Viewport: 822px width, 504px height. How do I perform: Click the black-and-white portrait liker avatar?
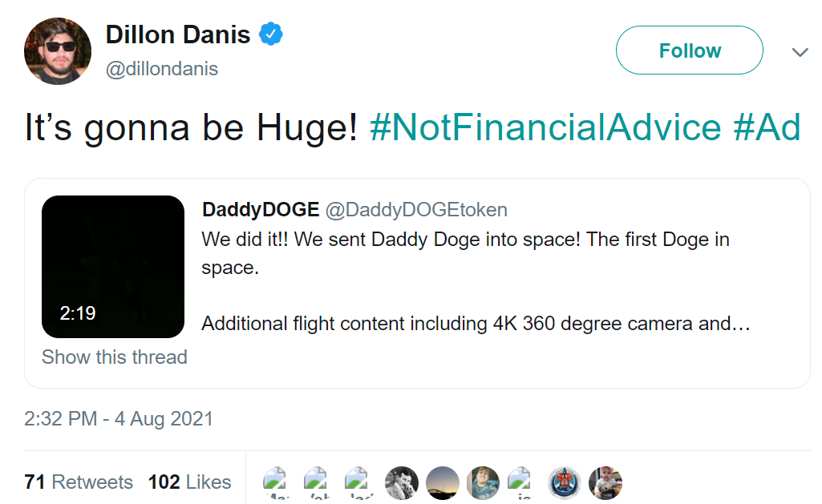click(x=401, y=483)
